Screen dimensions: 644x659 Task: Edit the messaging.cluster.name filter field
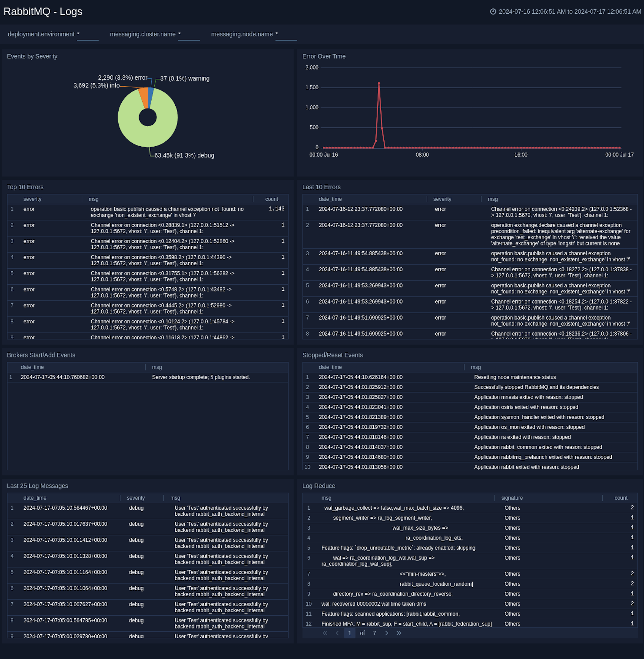[x=189, y=35]
